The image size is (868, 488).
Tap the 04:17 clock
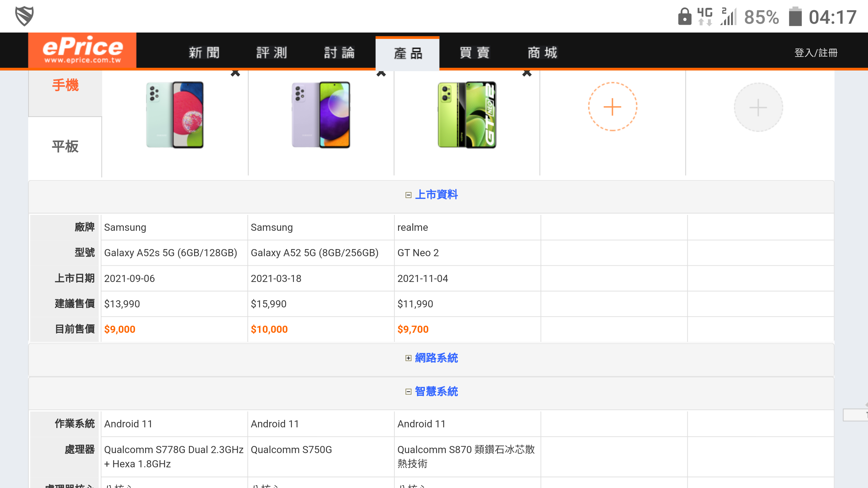pos(833,17)
